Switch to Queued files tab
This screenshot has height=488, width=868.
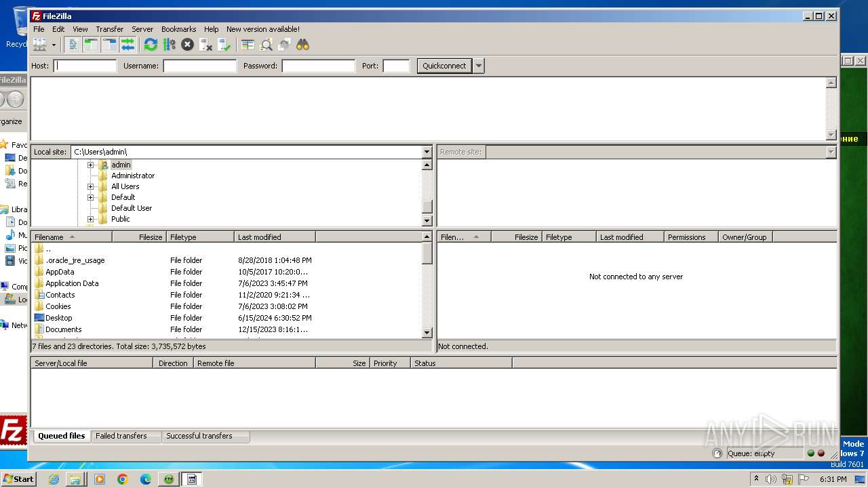pos(61,436)
